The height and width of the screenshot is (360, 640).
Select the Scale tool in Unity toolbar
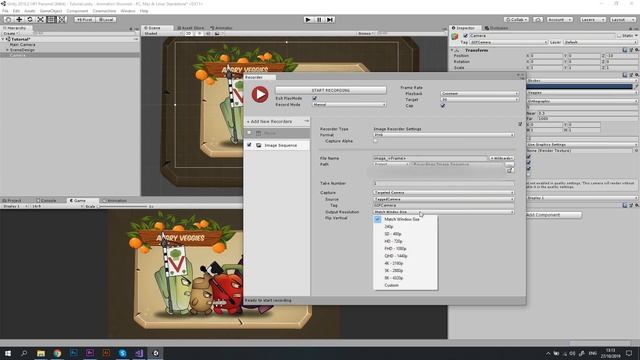tap(40, 20)
